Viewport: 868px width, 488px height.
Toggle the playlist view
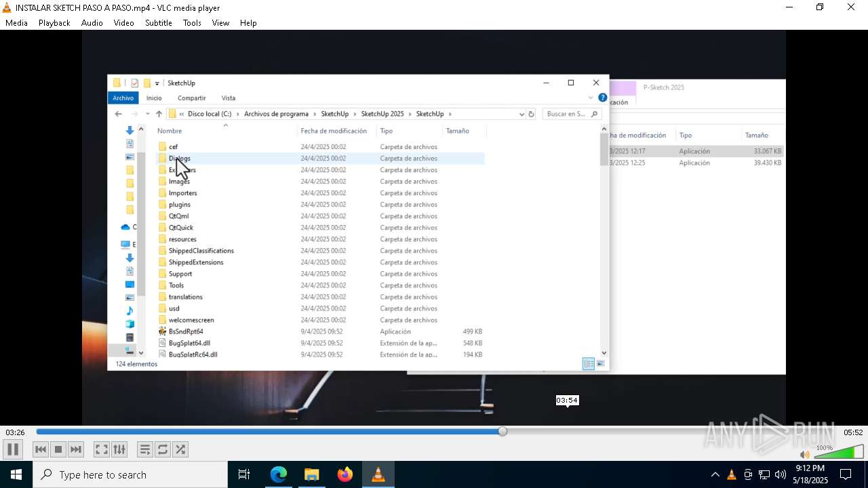(145, 449)
